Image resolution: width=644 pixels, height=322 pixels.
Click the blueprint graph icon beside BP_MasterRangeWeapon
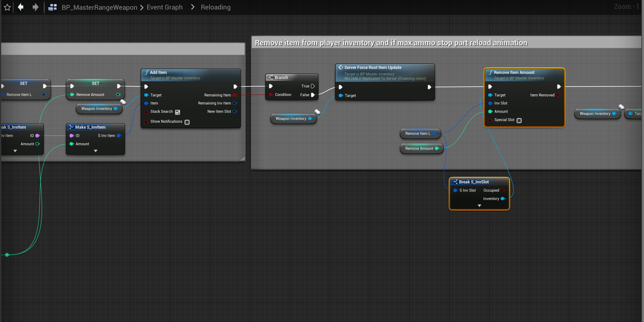click(x=52, y=7)
